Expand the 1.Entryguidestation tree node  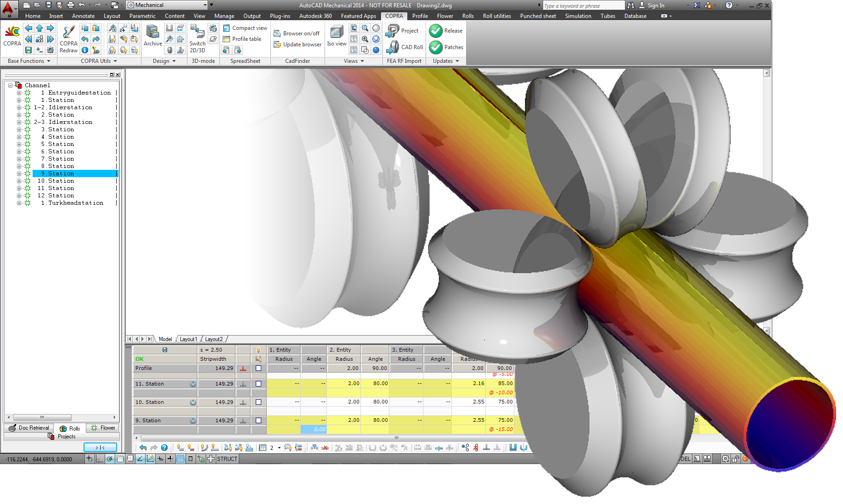19,93
